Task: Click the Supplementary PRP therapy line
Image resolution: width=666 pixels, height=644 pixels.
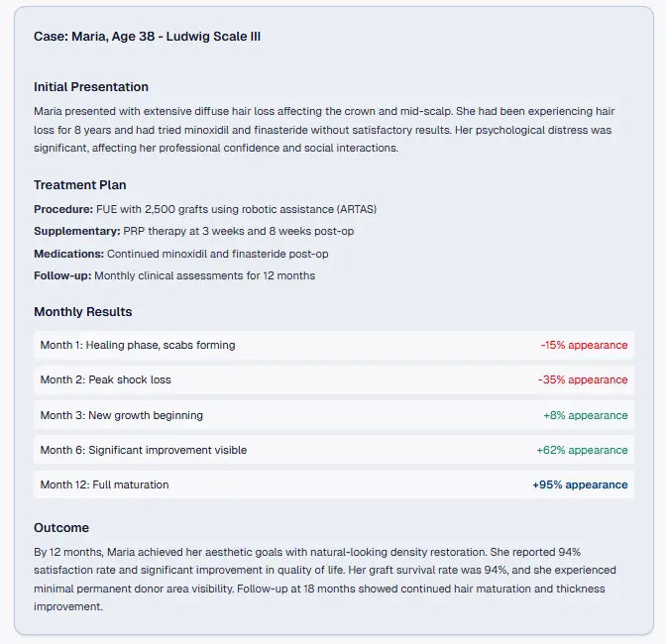Action: [193, 231]
